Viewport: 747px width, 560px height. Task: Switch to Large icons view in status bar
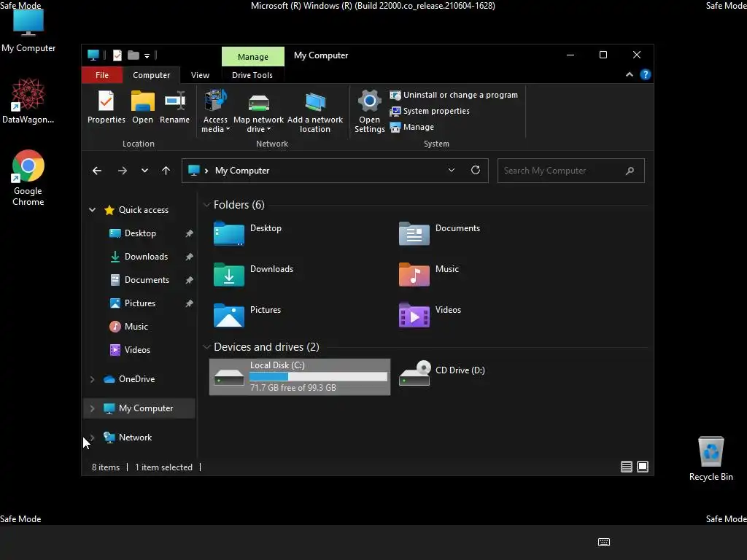[x=643, y=467]
